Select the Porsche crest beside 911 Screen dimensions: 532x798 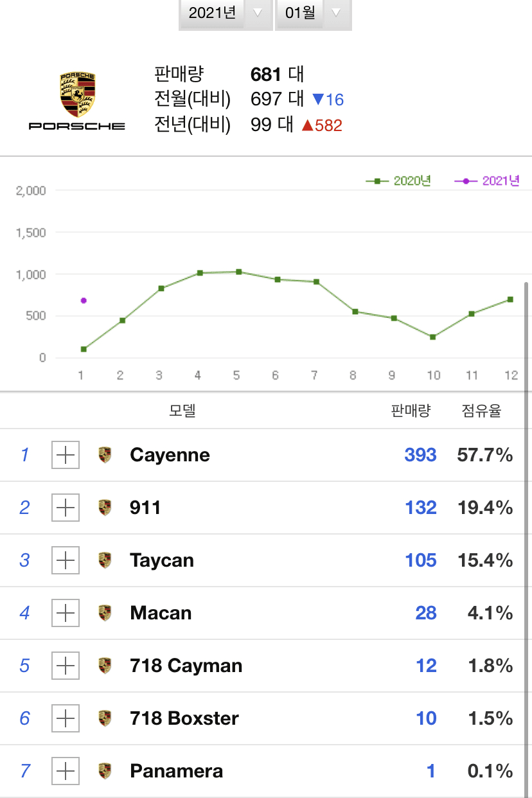pos(105,507)
